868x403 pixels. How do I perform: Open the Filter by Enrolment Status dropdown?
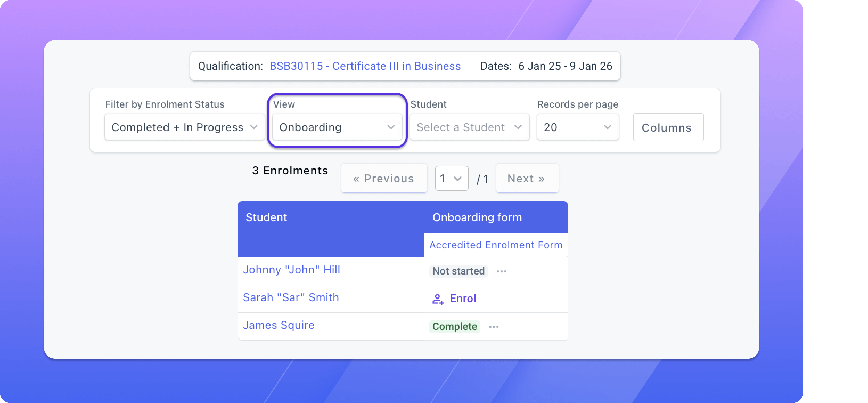point(184,127)
